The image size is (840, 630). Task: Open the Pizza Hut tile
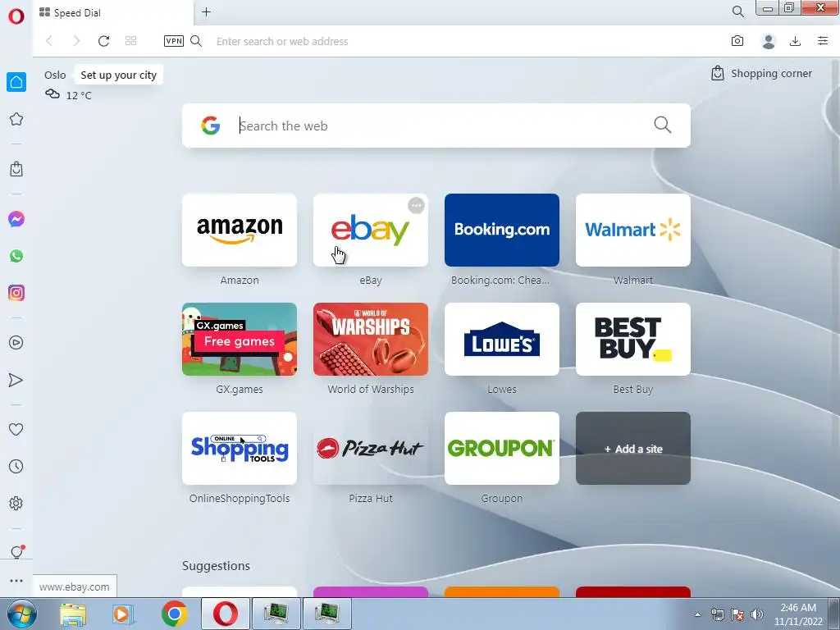click(x=371, y=449)
